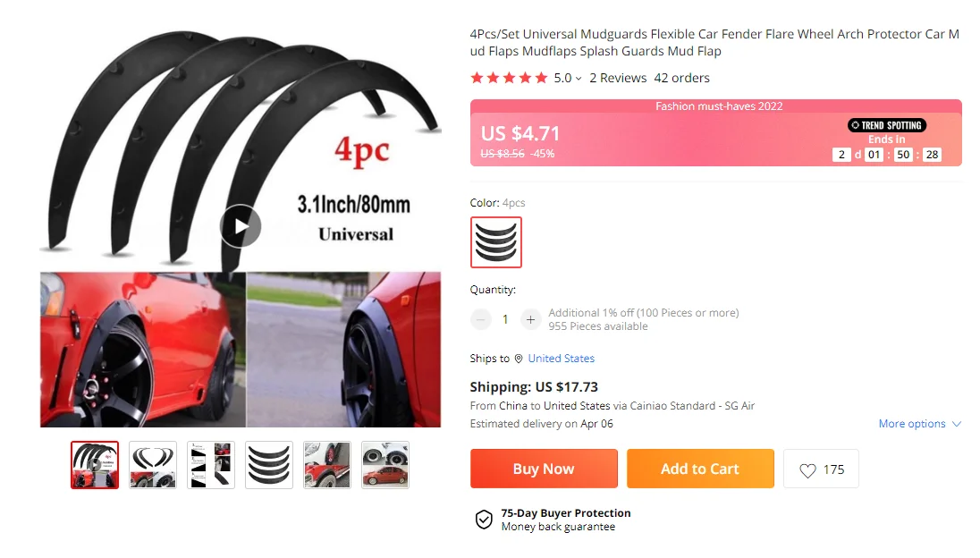This screenshot has height=558, width=980.
Task: Expand More options for shipping
Action: (x=919, y=424)
